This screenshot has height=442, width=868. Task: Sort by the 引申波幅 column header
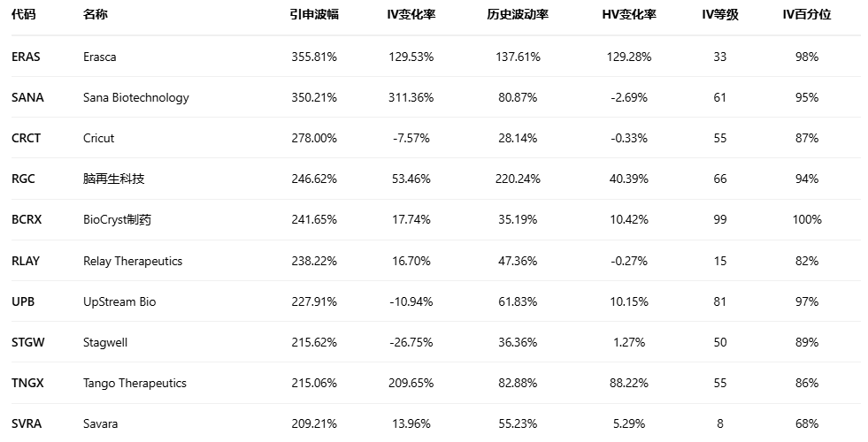click(313, 15)
